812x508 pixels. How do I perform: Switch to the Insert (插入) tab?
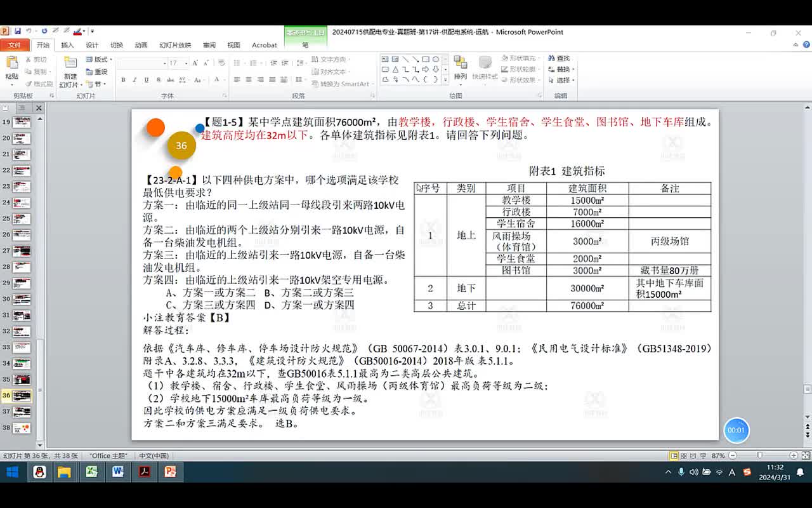click(67, 45)
